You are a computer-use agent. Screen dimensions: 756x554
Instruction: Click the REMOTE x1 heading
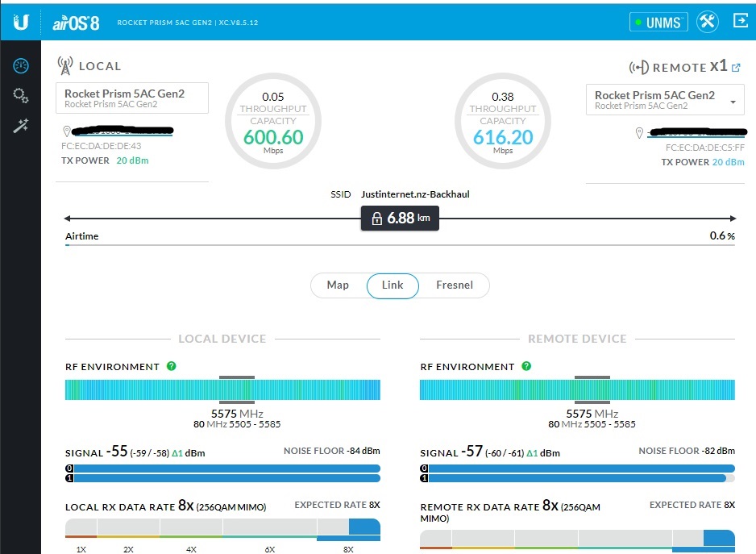689,67
